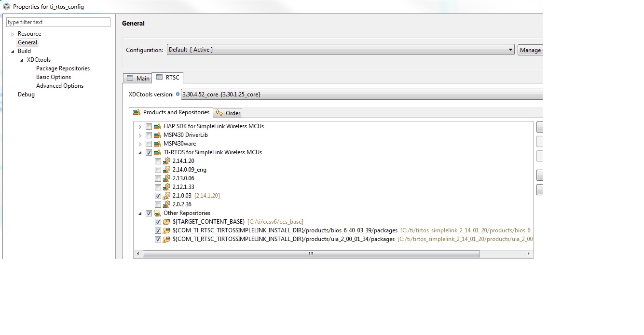644x335 pixels.
Task: Select the Resource tree item
Action: 29,34
